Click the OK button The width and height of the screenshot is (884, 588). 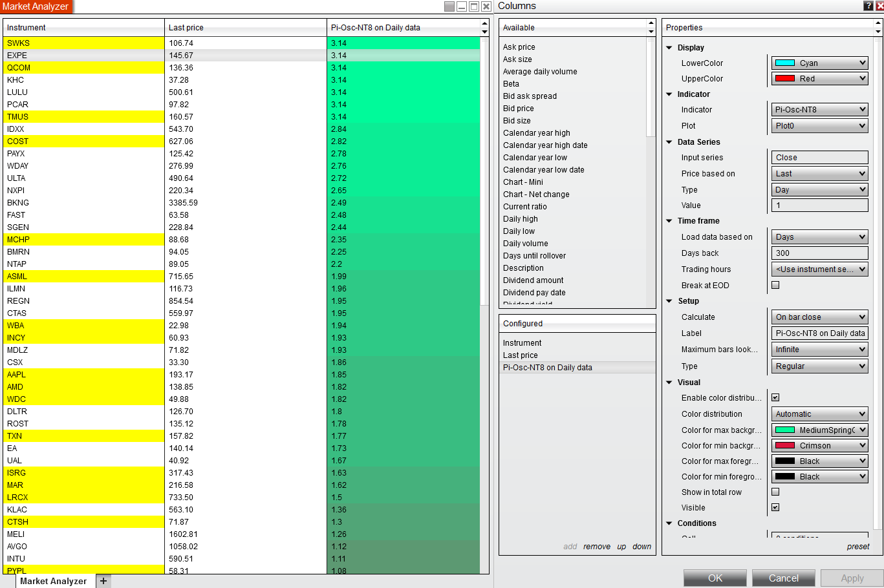(715, 578)
